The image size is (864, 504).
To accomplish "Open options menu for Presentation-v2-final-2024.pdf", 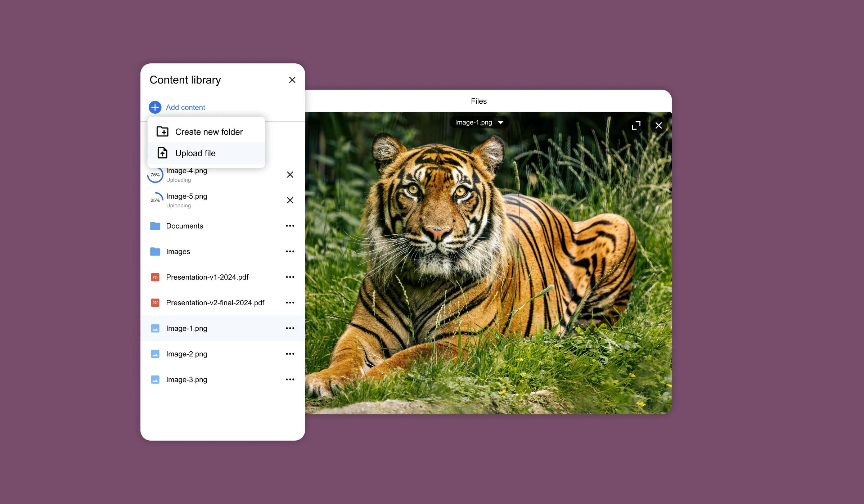I will pyautogui.click(x=290, y=303).
